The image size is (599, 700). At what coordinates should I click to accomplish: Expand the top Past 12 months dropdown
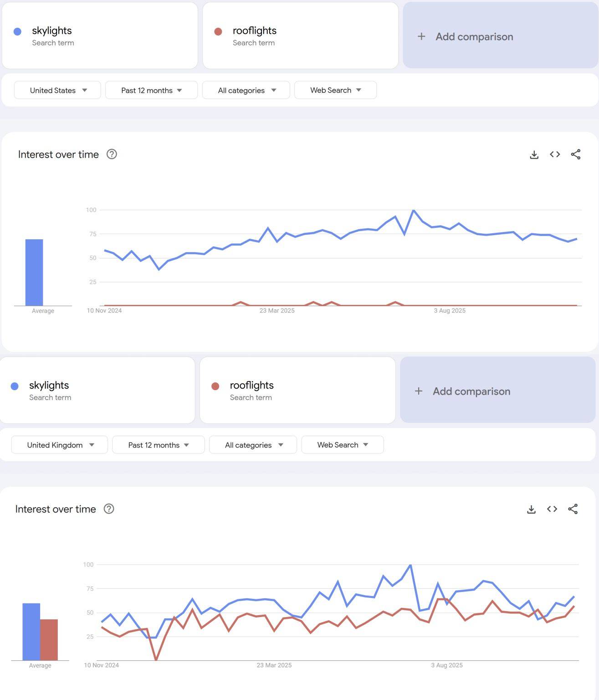[151, 90]
